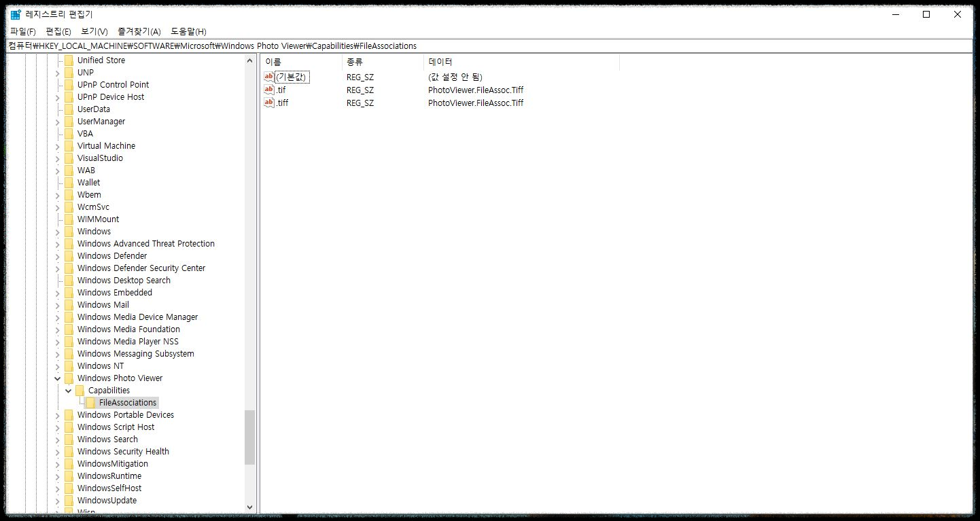Click the REG_SZ type of .tiff row
This screenshot has height=521, width=980.
tap(360, 103)
